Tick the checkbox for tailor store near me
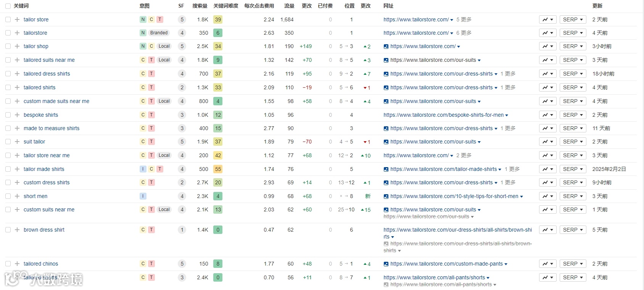The image size is (644, 290). point(8,155)
